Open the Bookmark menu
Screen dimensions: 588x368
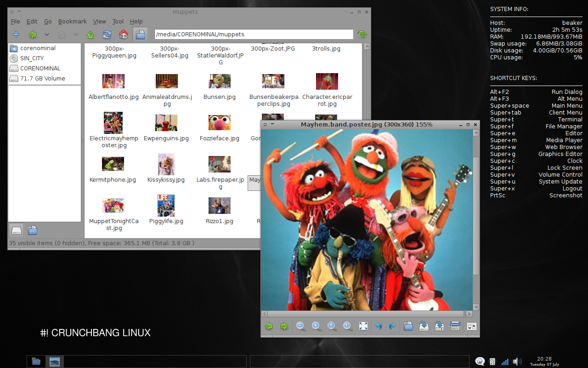tap(72, 22)
